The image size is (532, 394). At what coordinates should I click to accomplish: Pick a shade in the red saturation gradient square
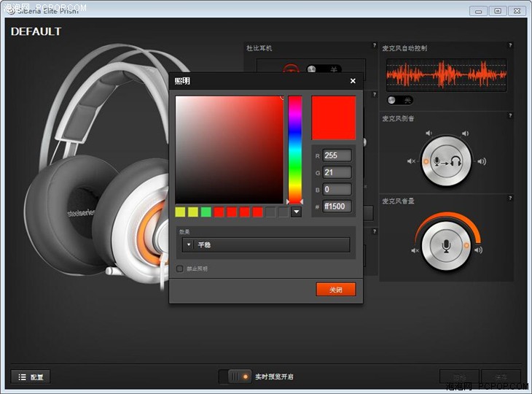tap(230, 150)
